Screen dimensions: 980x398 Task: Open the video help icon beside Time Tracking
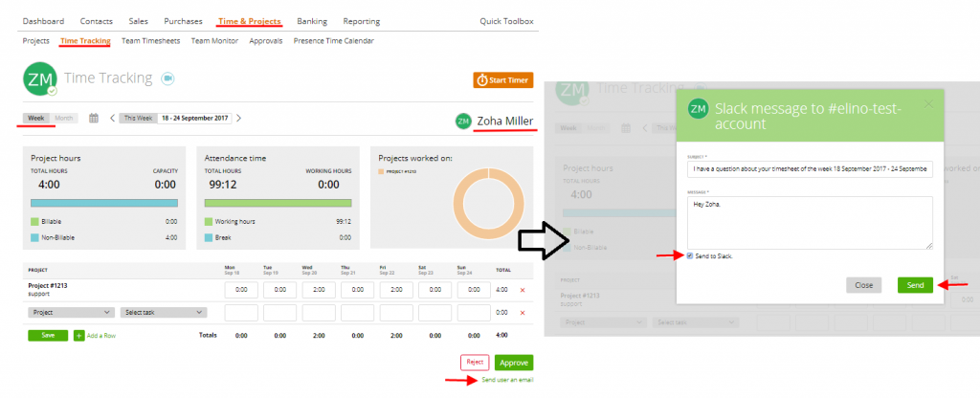click(x=167, y=78)
